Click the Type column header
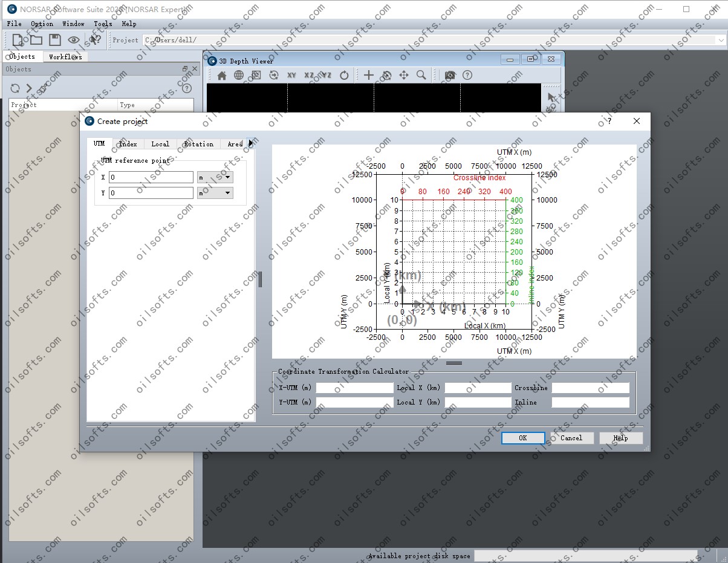This screenshot has height=563, width=728. point(155,105)
